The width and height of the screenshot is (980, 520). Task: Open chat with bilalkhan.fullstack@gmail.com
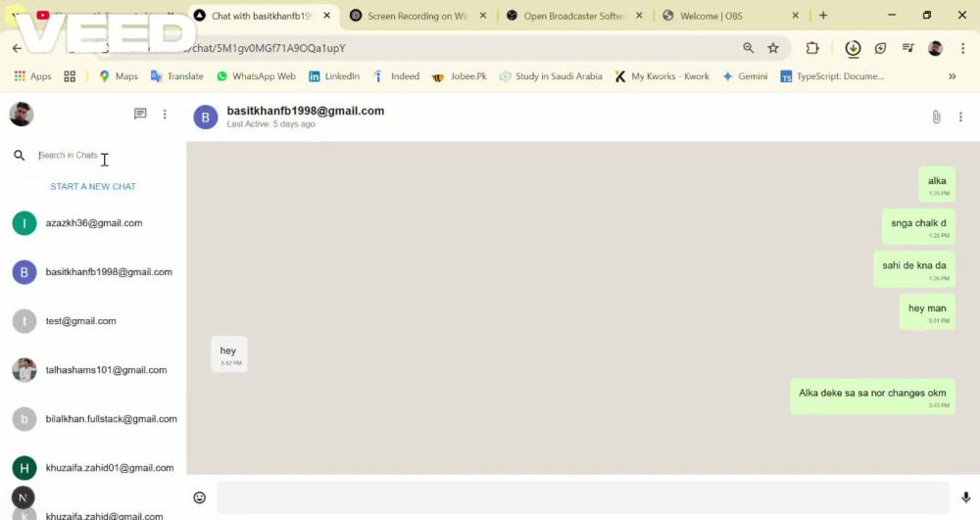click(93, 419)
